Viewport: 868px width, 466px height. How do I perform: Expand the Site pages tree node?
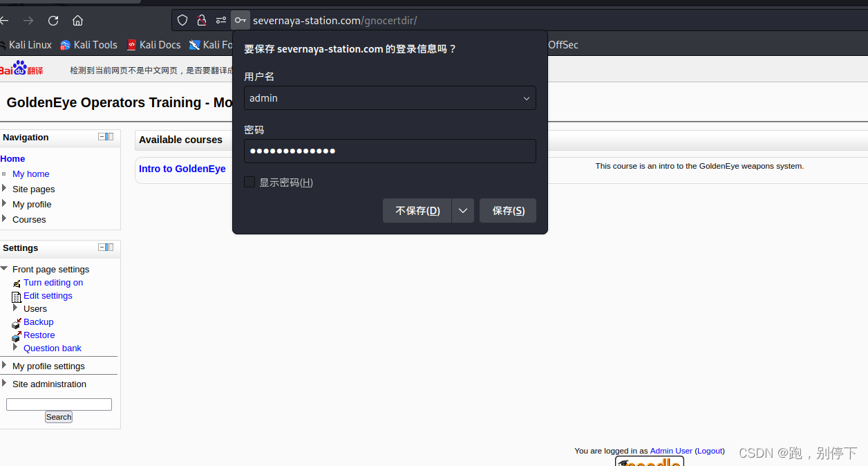4,188
